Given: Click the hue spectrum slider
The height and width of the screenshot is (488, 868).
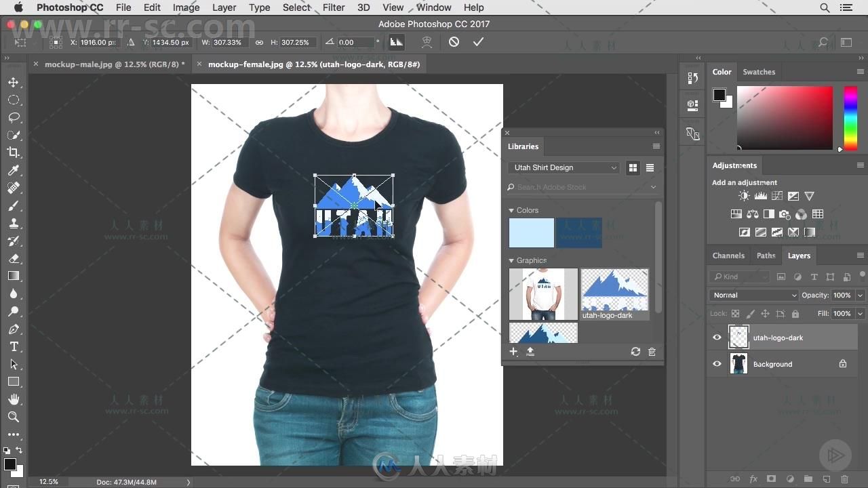Looking at the screenshot, I should coord(850,119).
